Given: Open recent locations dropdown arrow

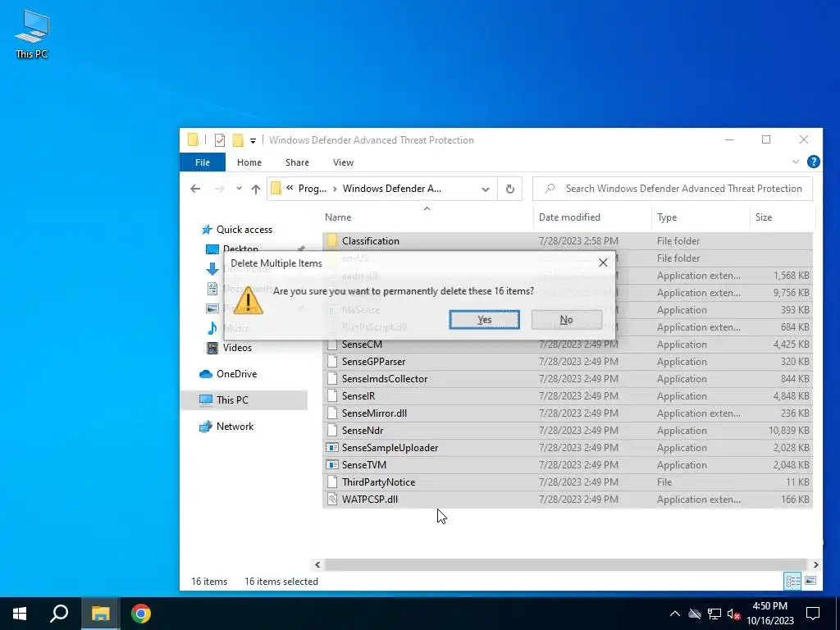Looking at the screenshot, I should pos(239,189).
